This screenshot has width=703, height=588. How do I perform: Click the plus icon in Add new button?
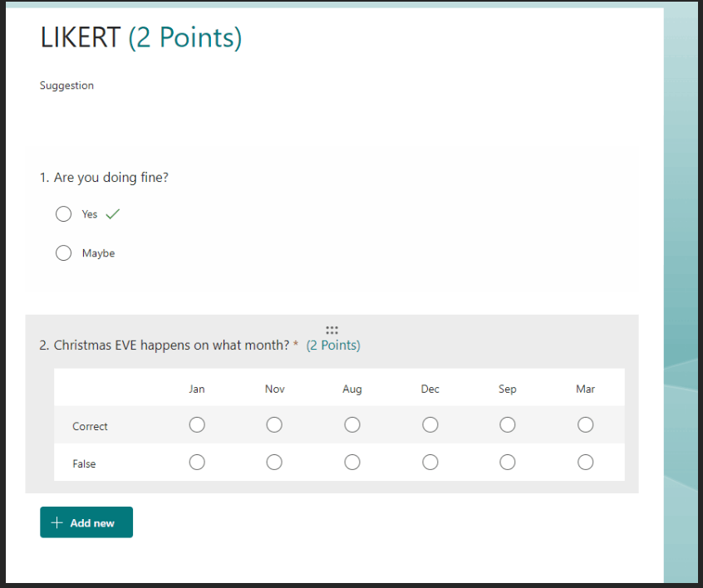(57, 522)
